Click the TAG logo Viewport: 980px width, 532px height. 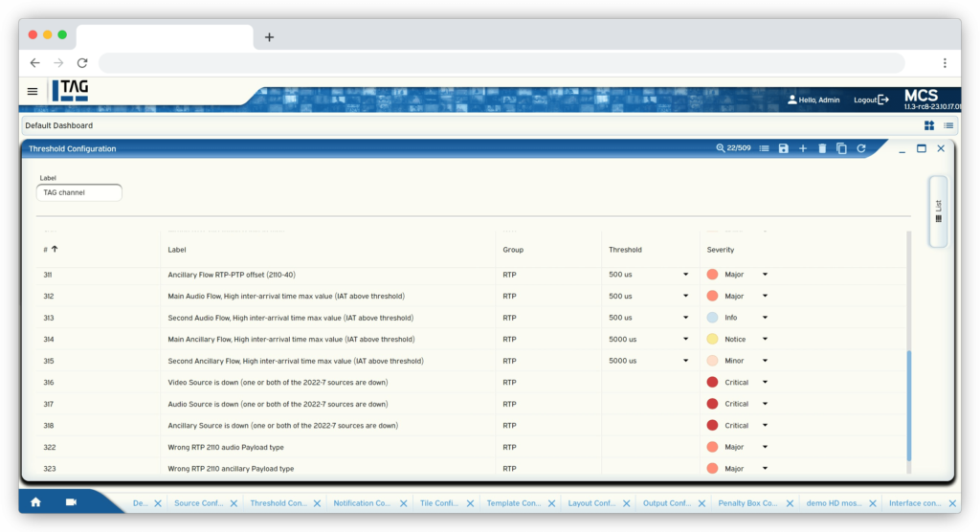tap(71, 91)
